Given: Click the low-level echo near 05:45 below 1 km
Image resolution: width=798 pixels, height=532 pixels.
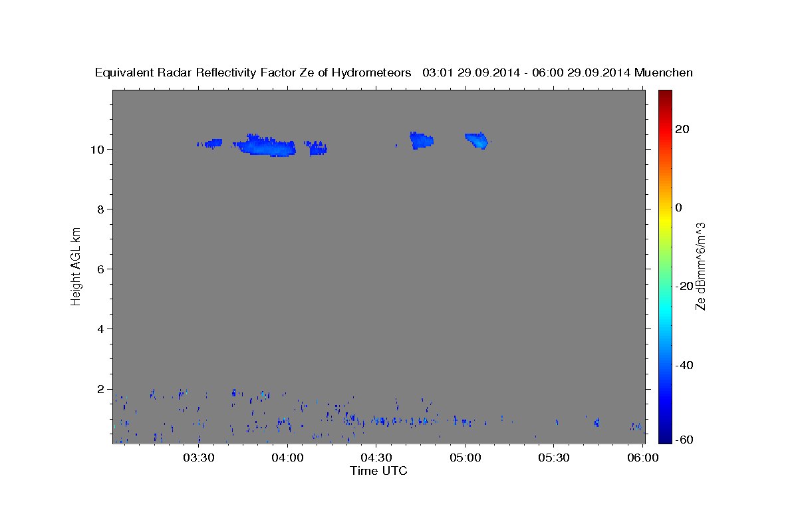Looking at the screenshot, I should (x=597, y=422).
